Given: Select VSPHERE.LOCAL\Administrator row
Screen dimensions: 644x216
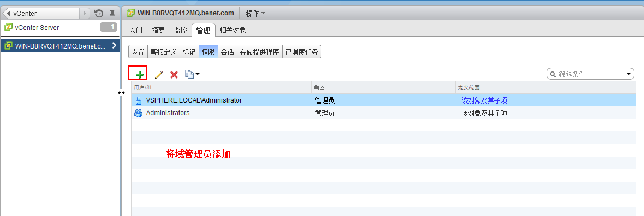Looking at the screenshot, I should (x=383, y=100).
